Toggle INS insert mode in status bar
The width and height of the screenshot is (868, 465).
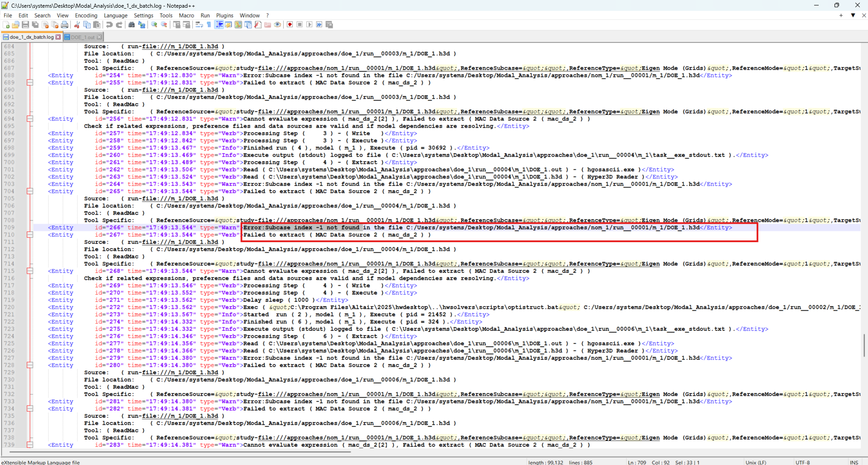[x=854, y=462]
